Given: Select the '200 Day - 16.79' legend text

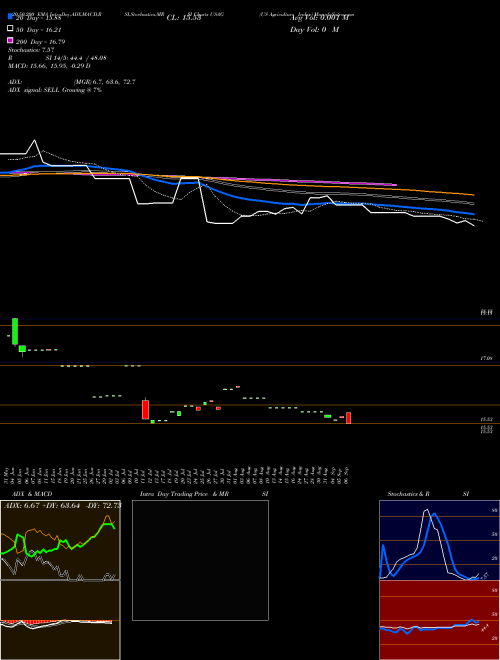Looking at the screenshot, I should (40, 42).
